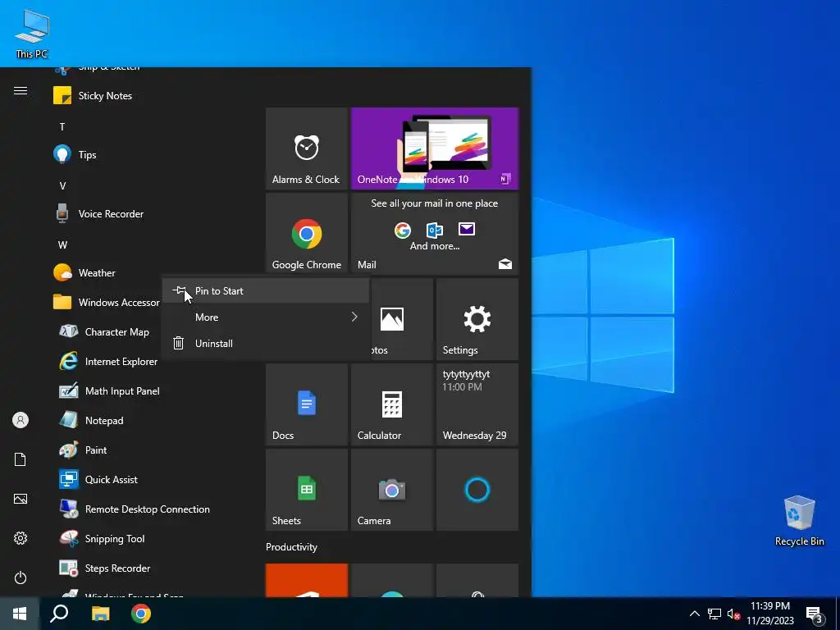Launch Quick Assist
Screen dimensions: 840x630
[x=153, y=479]
